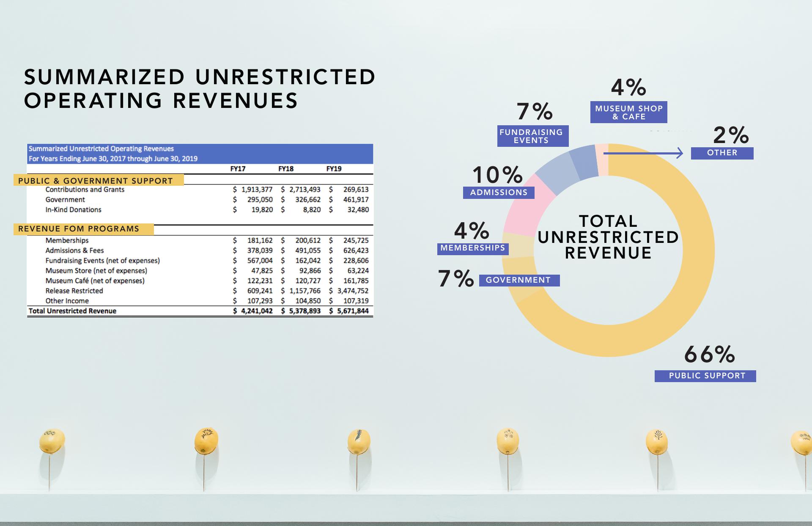Select the FUNDRAISING EVENTS label
Image resolution: width=812 pixels, height=526 pixels.
532,136
